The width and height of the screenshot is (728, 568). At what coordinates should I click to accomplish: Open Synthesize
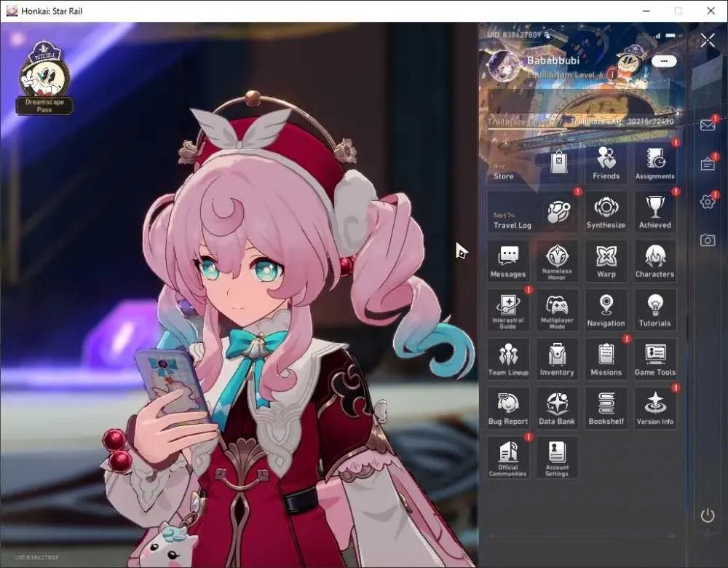point(606,212)
